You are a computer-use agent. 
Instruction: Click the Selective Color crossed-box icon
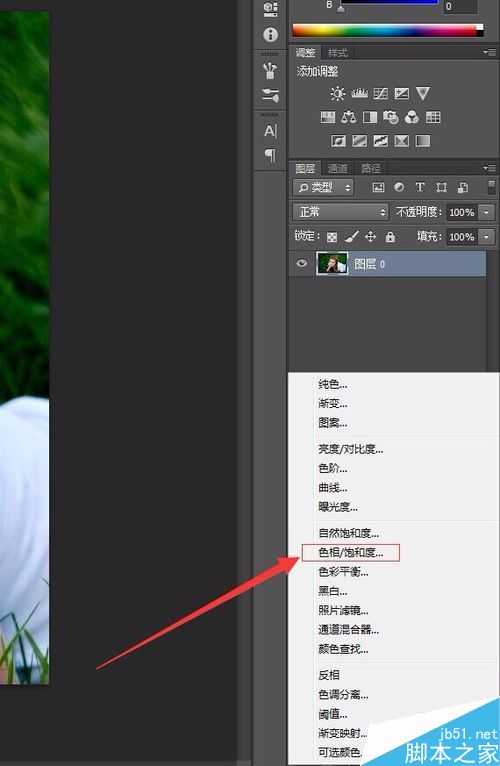pos(402,141)
